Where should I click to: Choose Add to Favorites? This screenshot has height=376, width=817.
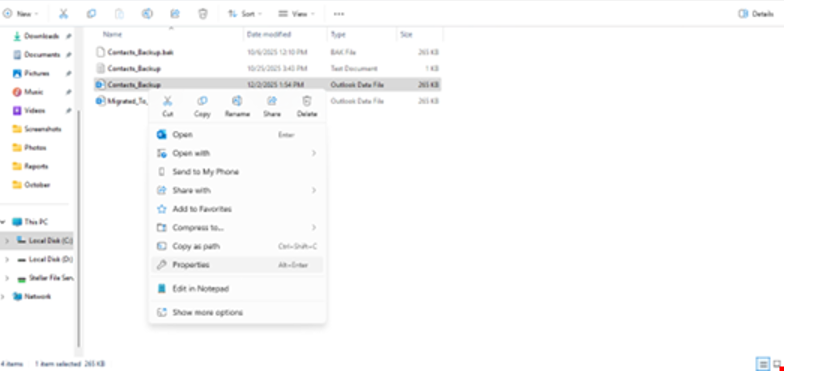coord(237,209)
